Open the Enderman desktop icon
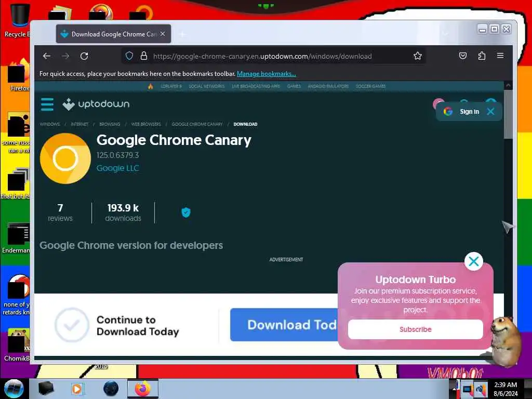The width and height of the screenshot is (532, 399). 17,238
